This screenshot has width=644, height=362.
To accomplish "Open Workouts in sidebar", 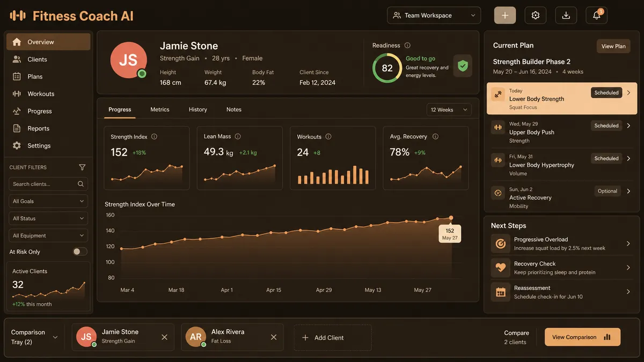I will [48, 94].
